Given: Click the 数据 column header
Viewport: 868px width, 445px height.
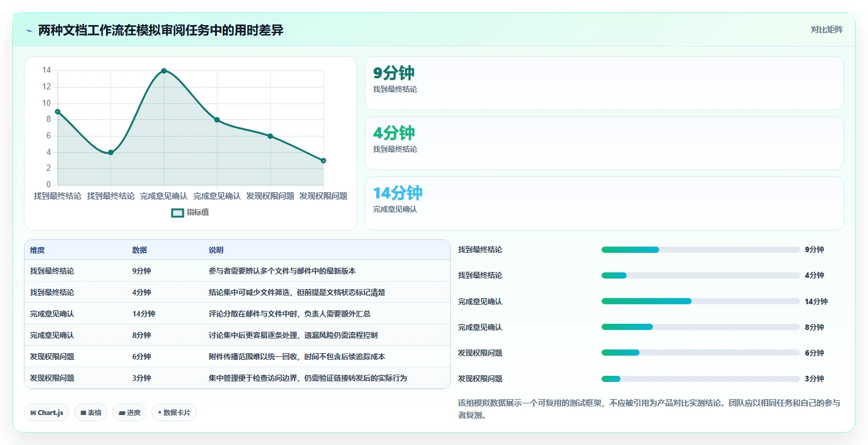Looking at the screenshot, I should click(x=140, y=250).
